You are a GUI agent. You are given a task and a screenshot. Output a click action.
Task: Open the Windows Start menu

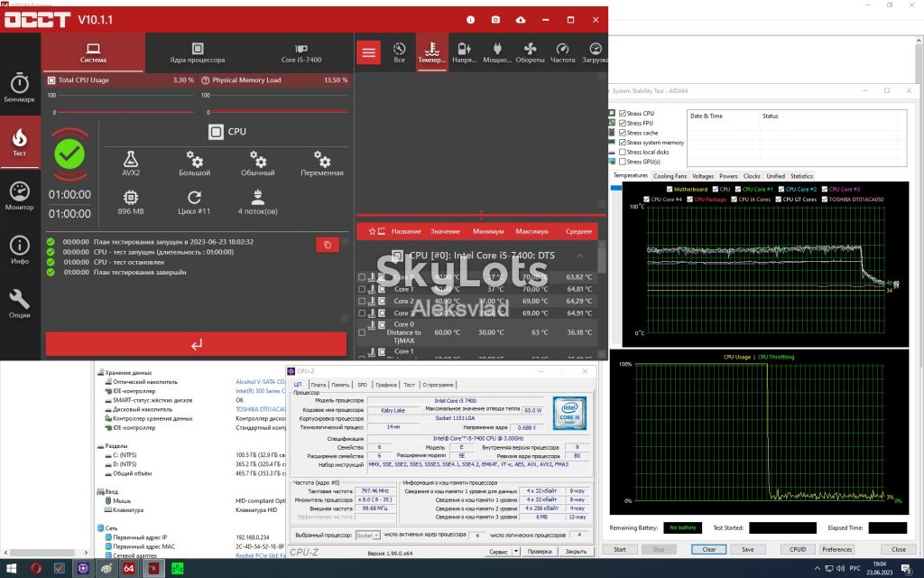coord(11,569)
